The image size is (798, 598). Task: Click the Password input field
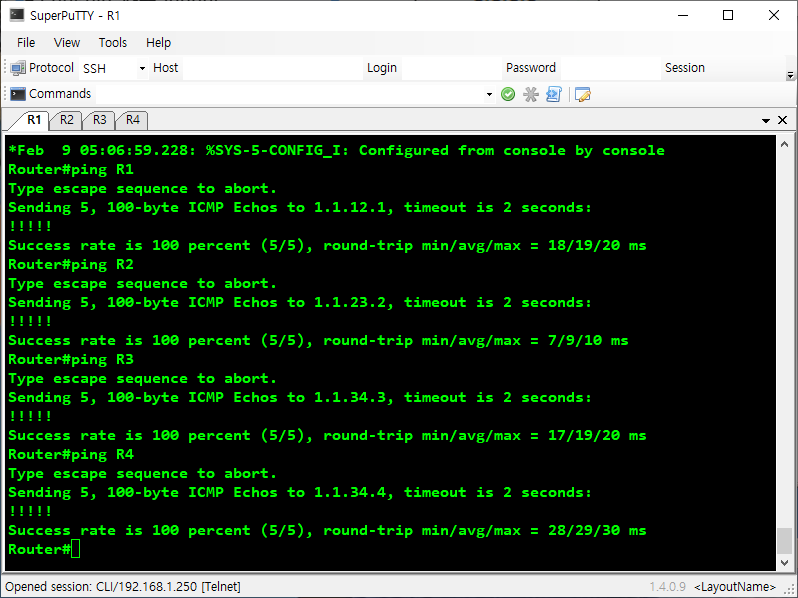tap(610, 68)
